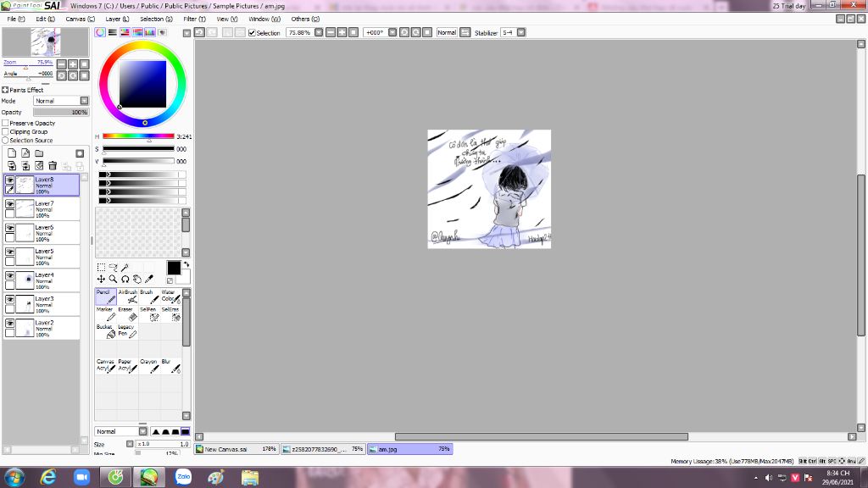Select the Lasso tool
The width and height of the screenshot is (868, 488).
pos(113,267)
